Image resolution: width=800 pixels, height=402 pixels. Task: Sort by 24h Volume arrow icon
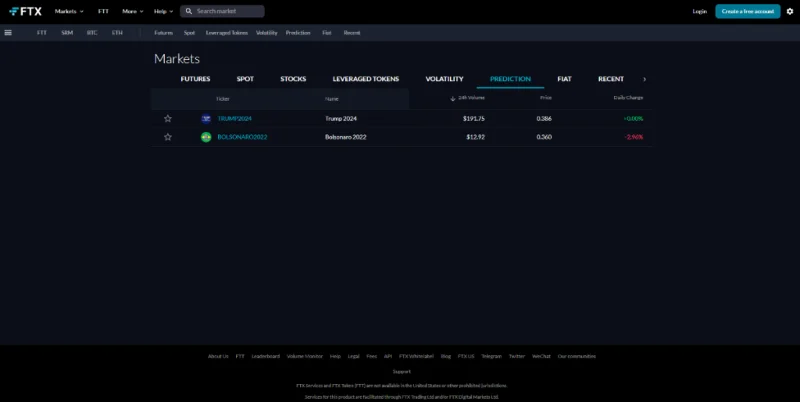coord(453,98)
